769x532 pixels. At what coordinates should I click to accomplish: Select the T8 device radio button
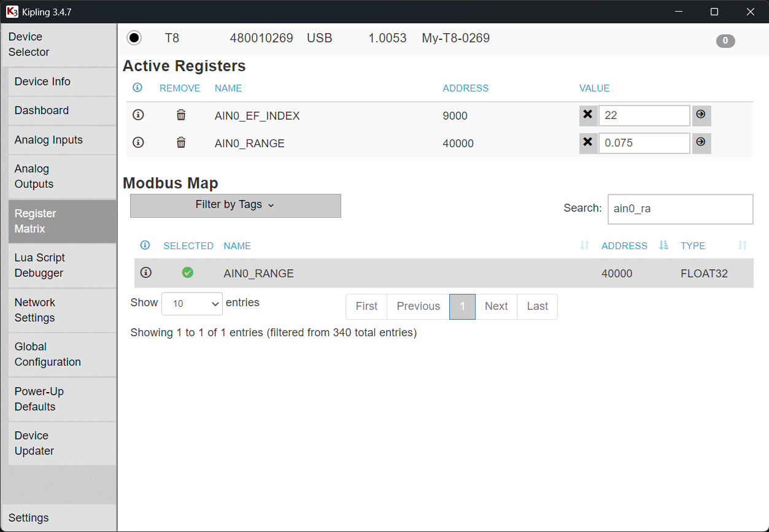click(x=134, y=38)
